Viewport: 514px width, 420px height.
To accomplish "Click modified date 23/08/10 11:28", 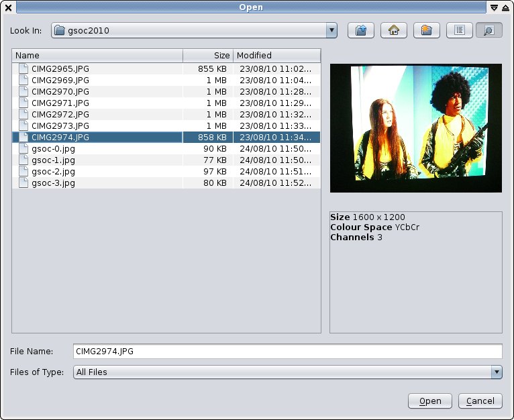I will point(275,92).
